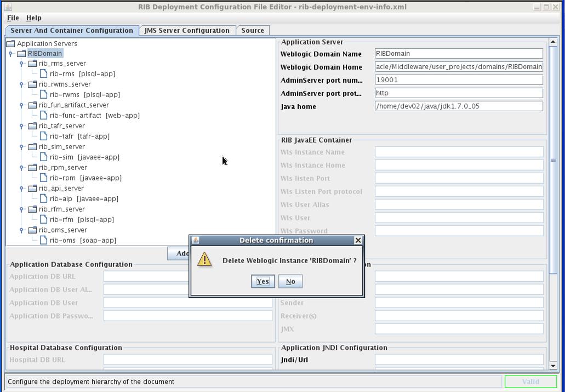Viewport: 565px width, 392px height.
Task: Click the Jndi/Url input field
Action: pos(459,360)
